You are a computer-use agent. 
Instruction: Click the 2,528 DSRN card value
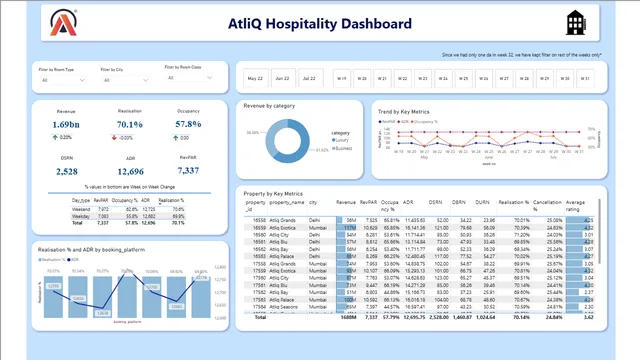click(67, 172)
